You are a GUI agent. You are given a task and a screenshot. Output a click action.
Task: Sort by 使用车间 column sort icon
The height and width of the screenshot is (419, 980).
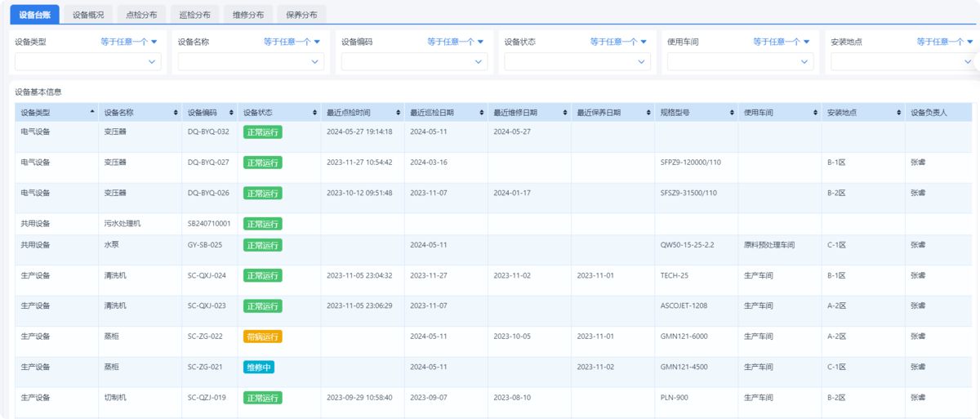pyautogui.click(x=815, y=112)
